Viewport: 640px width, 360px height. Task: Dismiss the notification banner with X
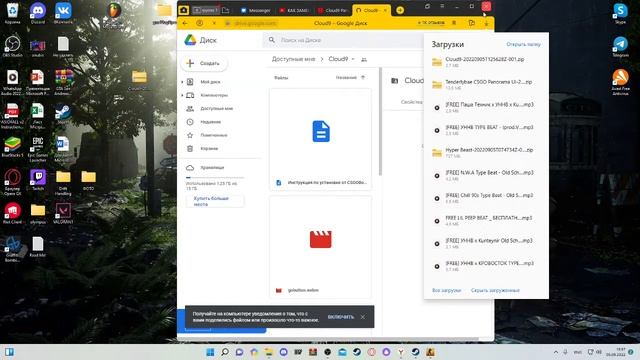362,317
